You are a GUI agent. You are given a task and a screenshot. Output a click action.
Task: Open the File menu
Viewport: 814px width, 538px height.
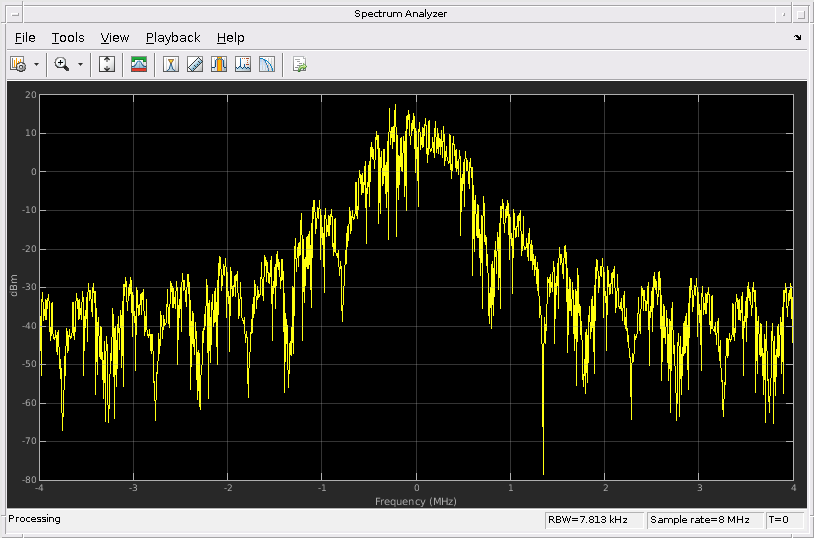(x=25, y=38)
